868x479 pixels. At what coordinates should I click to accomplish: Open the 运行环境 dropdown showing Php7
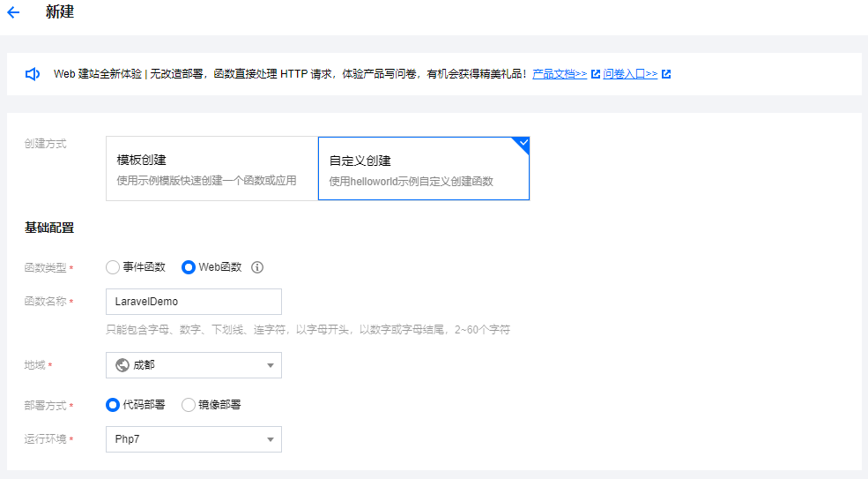[194, 439]
